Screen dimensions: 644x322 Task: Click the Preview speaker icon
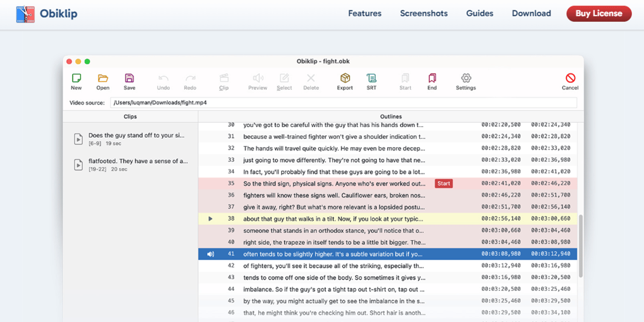tap(258, 78)
